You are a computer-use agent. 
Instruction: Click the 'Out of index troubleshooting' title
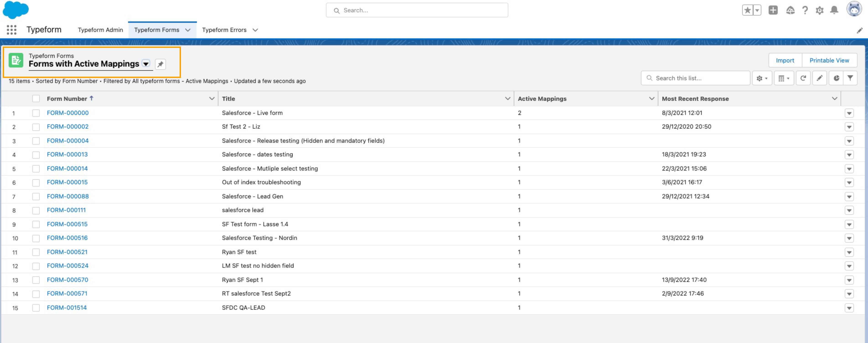(261, 182)
